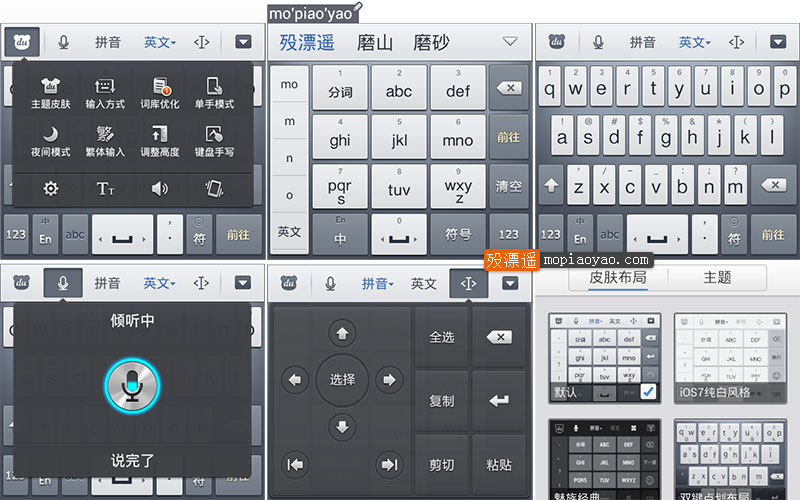Move cursor down in the editing panel
This screenshot has width=800, height=500.
pos(342,427)
